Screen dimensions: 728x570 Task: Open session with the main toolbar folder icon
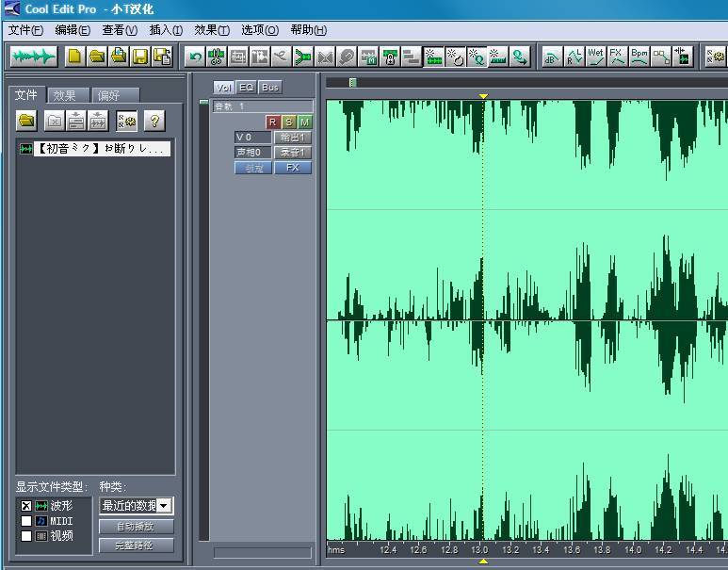click(97, 57)
